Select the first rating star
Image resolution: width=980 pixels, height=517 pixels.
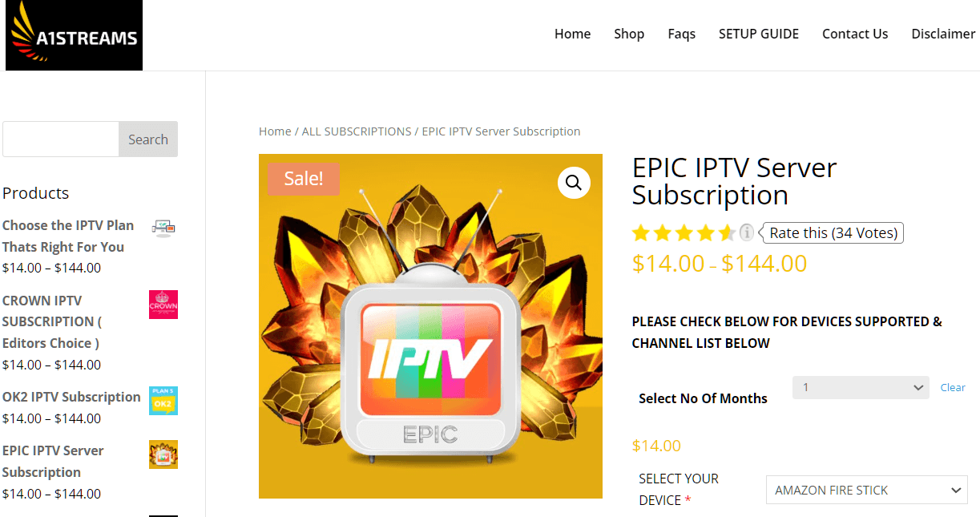click(x=640, y=233)
